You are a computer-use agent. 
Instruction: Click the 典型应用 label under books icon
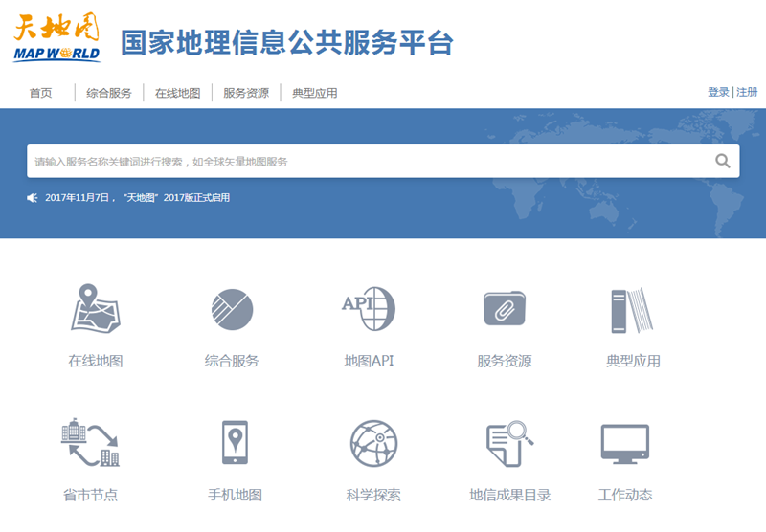633,361
